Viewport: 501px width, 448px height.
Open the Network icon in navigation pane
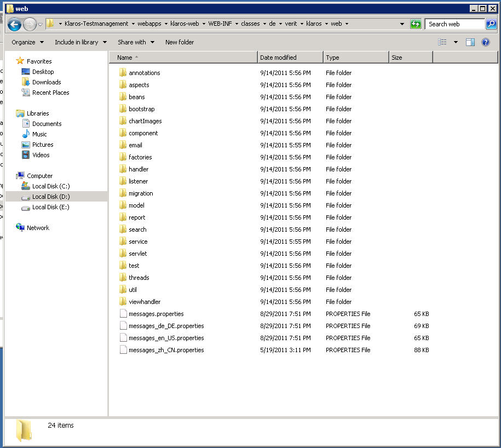tap(20, 228)
